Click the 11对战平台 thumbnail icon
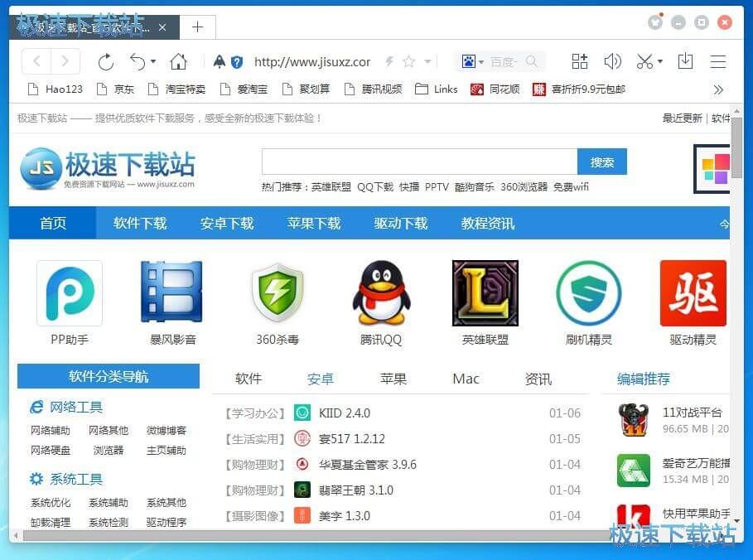 (634, 420)
